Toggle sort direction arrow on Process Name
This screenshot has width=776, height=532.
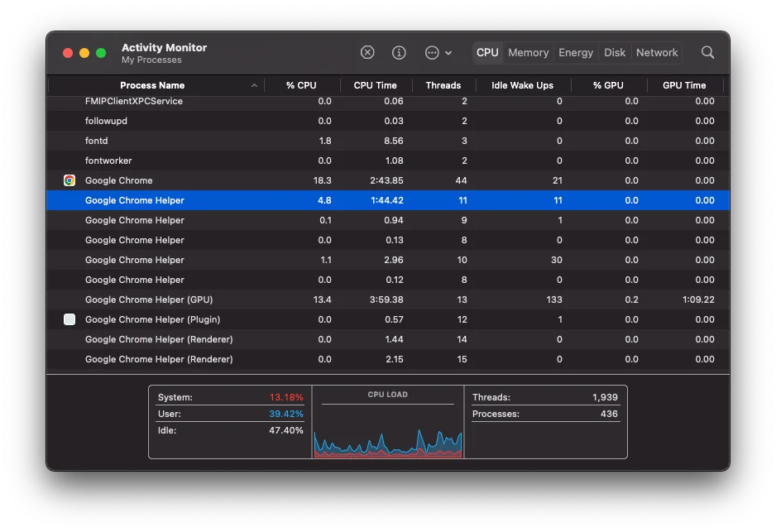[254, 85]
